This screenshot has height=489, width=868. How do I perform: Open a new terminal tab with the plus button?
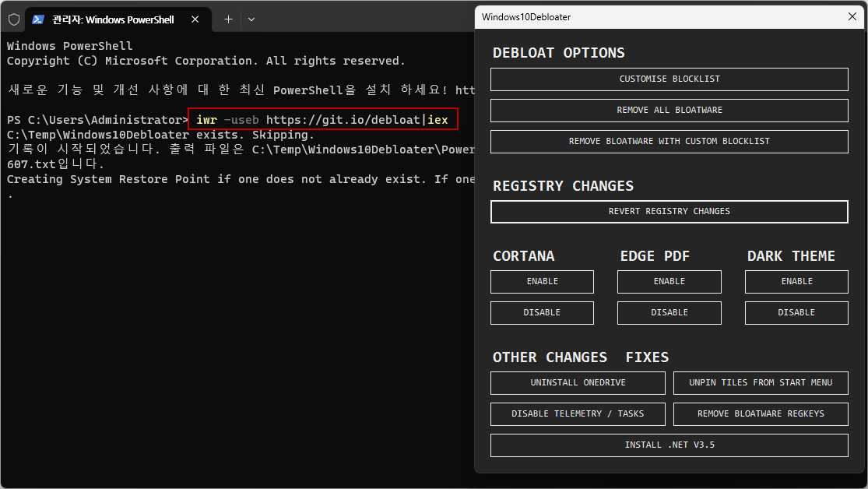(228, 19)
